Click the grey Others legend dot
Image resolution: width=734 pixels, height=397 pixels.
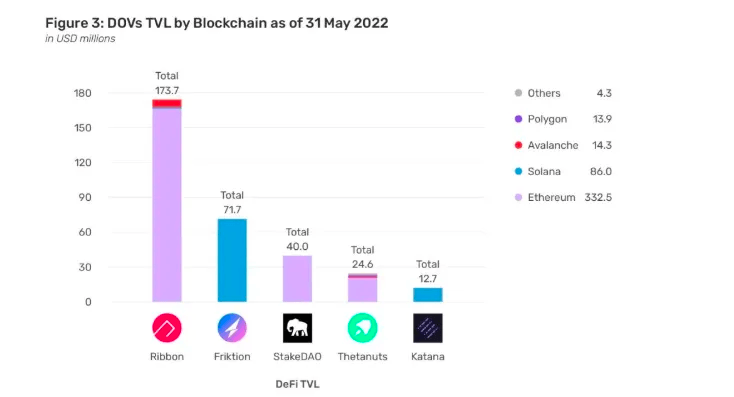pyautogui.click(x=518, y=93)
